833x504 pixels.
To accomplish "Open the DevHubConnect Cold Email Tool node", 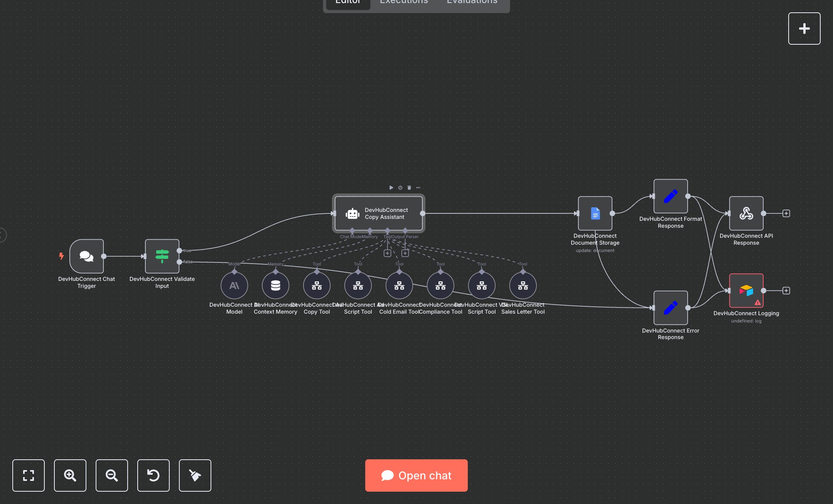I will click(x=399, y=285).
